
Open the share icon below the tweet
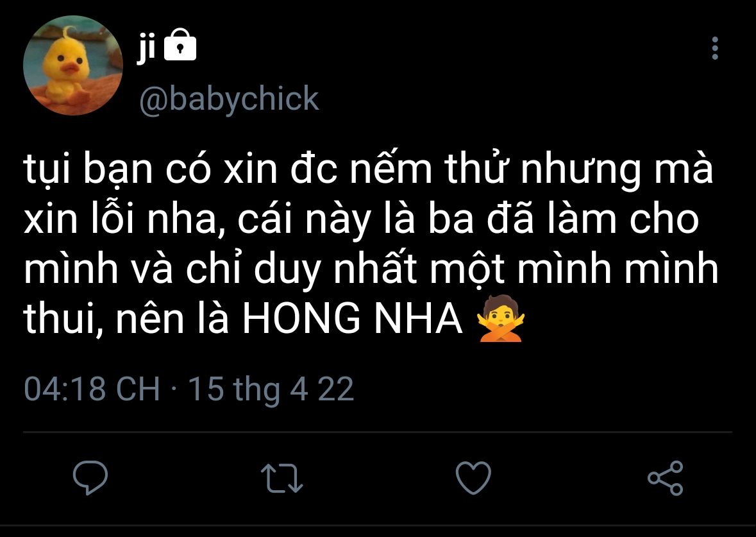(666, 478)
